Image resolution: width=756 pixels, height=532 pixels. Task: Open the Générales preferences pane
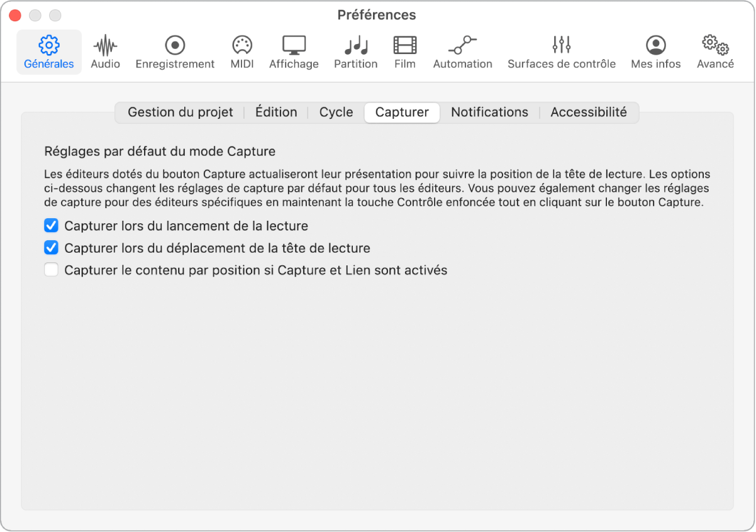tap(49, 52)
